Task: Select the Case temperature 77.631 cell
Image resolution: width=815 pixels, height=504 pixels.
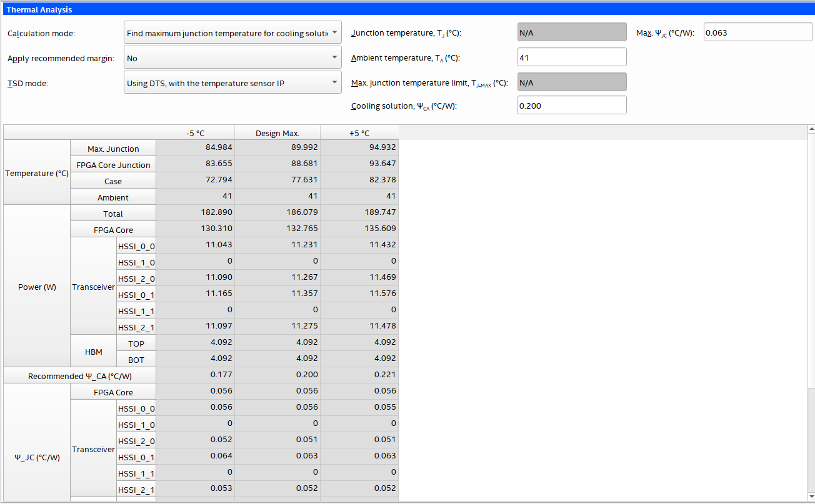Action: [277, 180]
